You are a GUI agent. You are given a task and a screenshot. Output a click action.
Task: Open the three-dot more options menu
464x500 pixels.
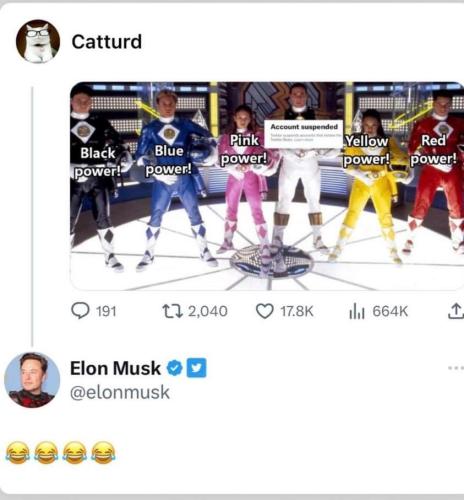[456, 368]
